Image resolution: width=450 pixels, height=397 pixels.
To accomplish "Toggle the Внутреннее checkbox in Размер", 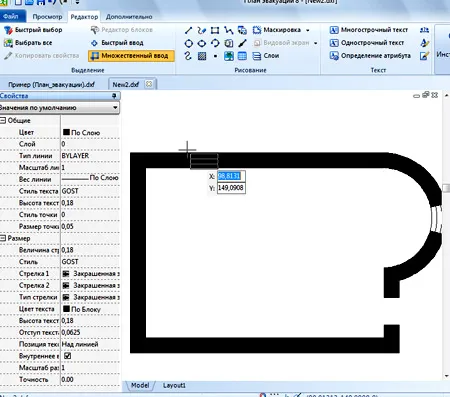I will 68,356.
